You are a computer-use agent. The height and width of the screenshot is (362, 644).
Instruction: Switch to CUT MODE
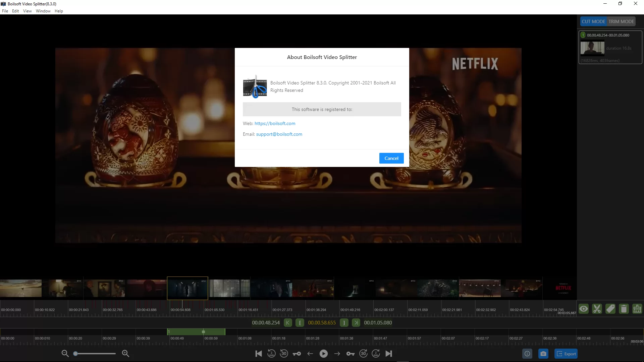pyautogui.click(x=594, y=21)
